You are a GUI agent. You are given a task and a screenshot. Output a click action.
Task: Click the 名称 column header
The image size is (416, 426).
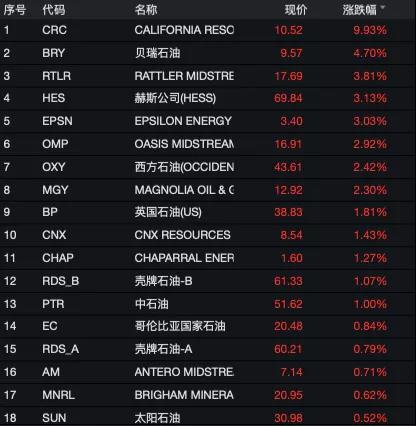146,10
